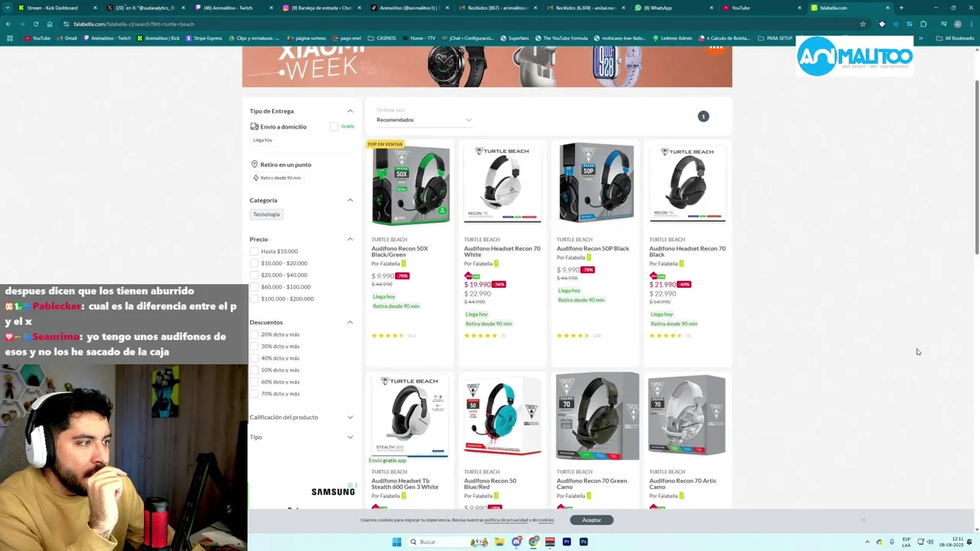Reload the page with the refresh icon
Image resolution: width=980 pixels, height=551 pixels.
pyautogui.click(x=36, y=24)
